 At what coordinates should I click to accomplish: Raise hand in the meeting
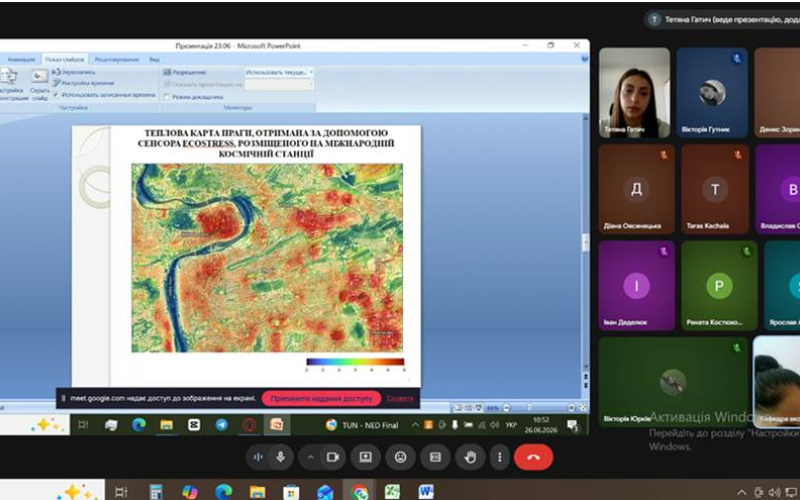470,457
